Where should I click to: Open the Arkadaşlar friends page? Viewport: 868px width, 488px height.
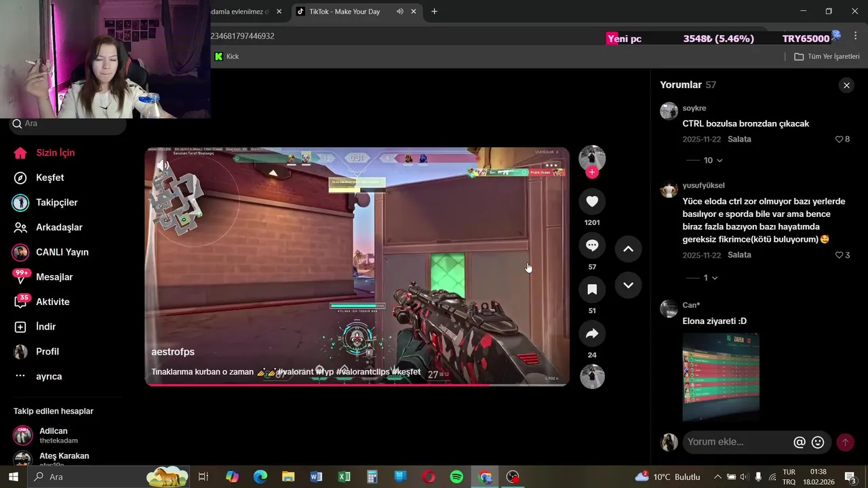point(48,227)
